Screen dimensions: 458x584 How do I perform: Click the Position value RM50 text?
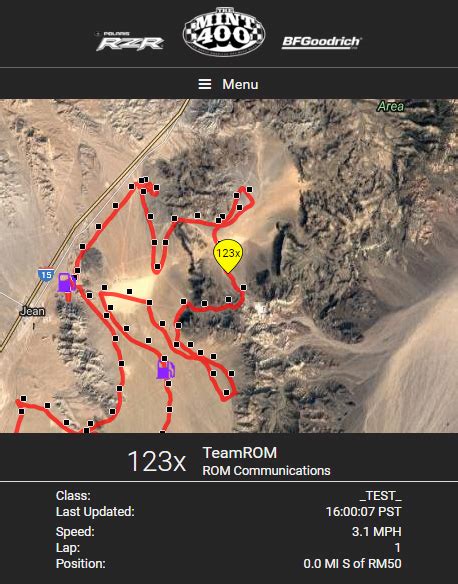353,564
